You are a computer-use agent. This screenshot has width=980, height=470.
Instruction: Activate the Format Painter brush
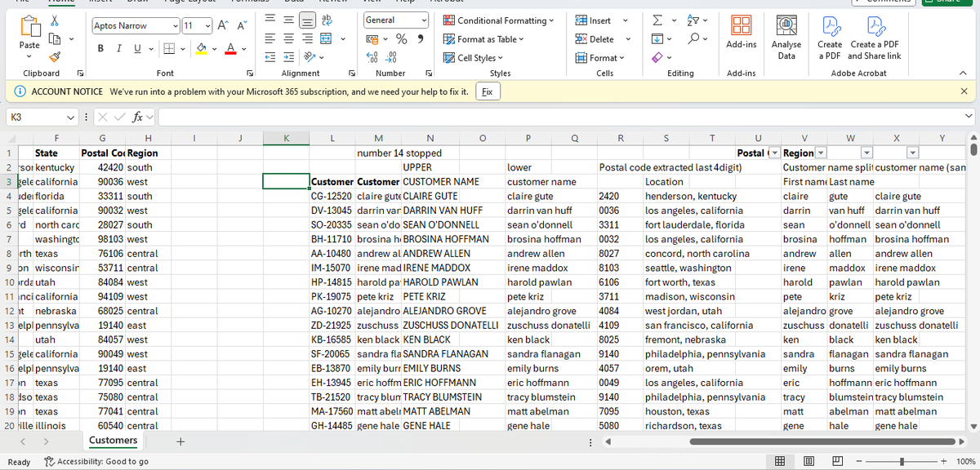[56, 56]
